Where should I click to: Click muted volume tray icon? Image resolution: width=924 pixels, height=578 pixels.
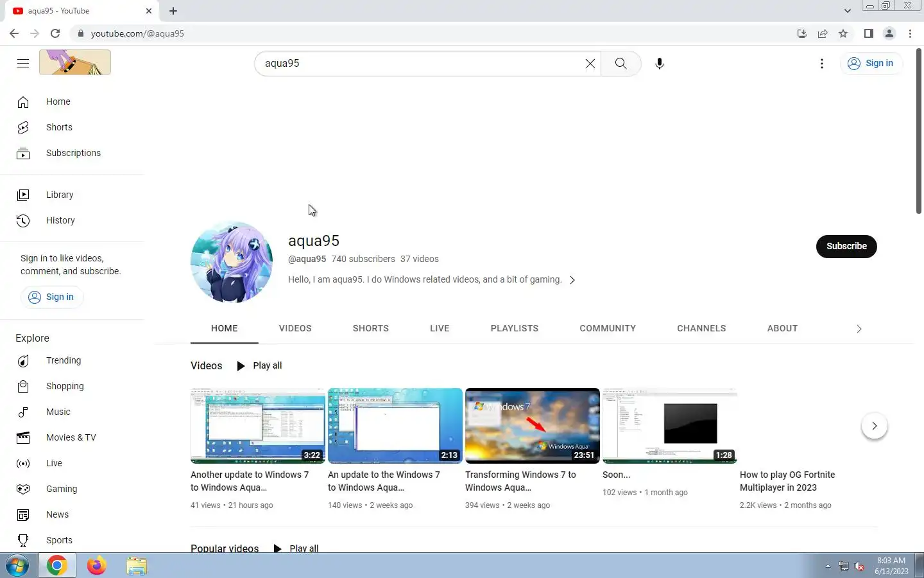860,566
